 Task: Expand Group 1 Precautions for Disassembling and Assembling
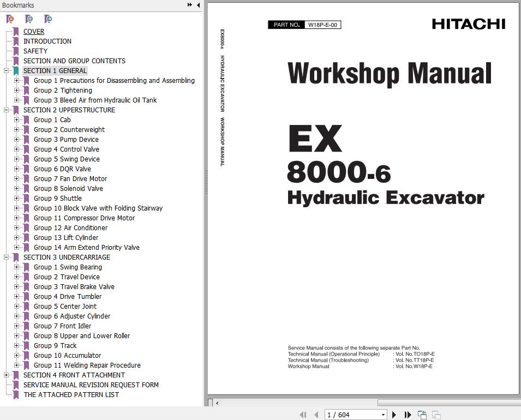click(x=16, y=80)
